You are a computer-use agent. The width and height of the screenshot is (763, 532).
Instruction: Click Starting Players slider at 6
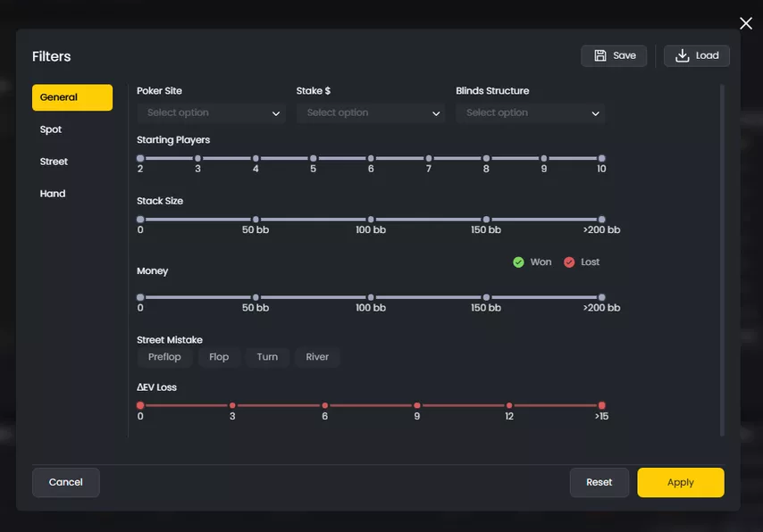[371, 158]
